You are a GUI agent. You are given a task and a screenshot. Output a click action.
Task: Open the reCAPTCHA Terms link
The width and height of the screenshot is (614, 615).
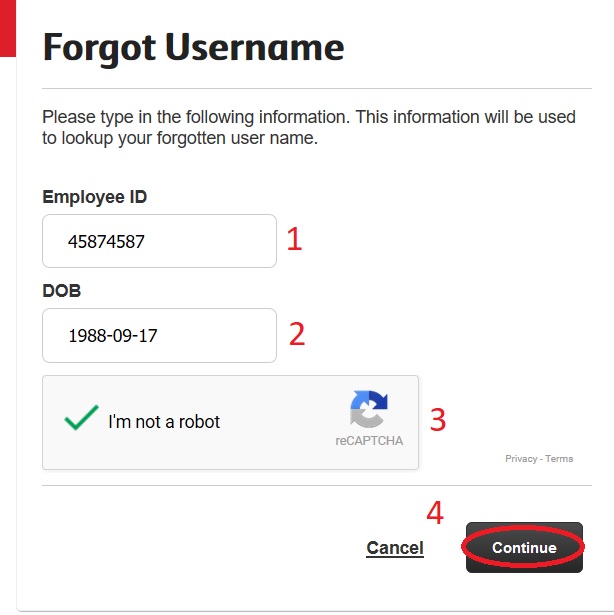tap(559, 459)
